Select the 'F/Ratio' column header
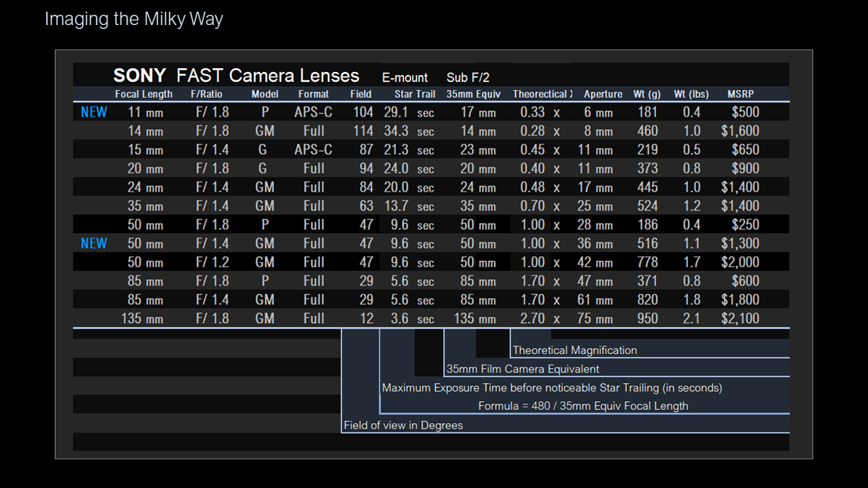This screenshot has width=868, height=488. pos(207,94)
